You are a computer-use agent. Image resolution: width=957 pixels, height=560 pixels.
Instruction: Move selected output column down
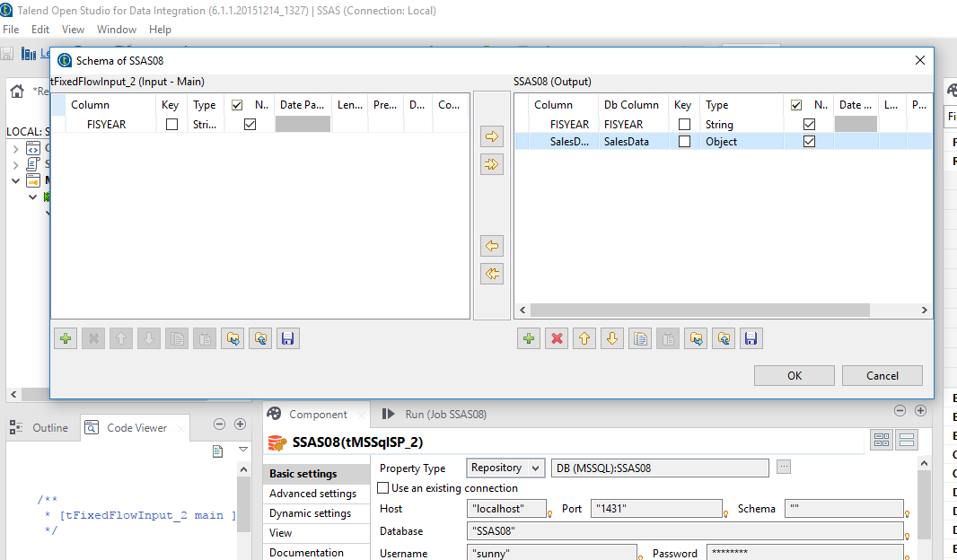pyautogui.click(x=612, y=338)
